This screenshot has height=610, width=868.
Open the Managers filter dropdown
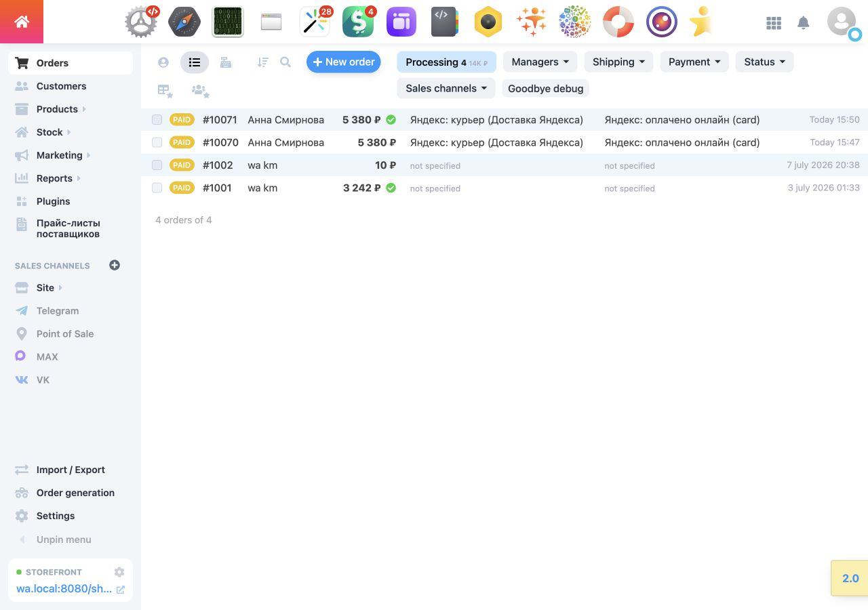click(540, 62)
